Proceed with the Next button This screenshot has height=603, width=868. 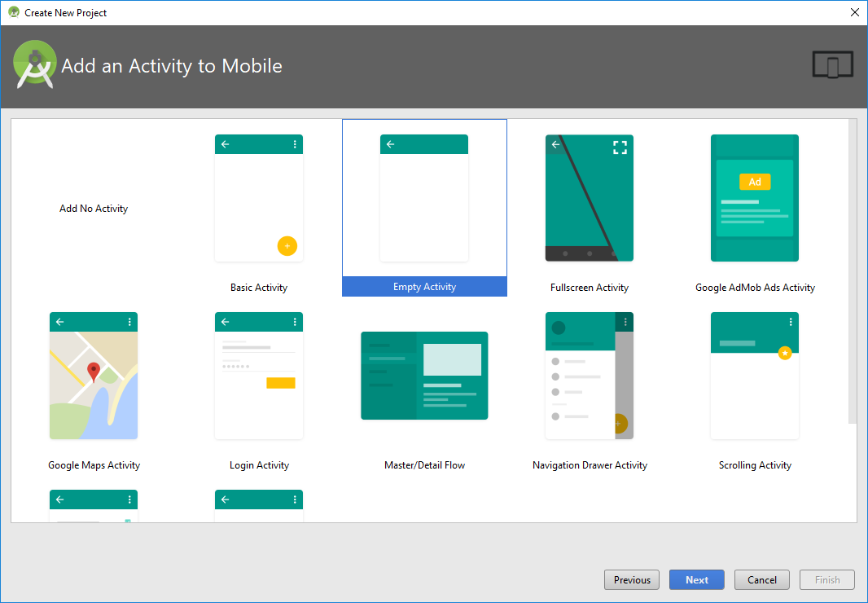click(696, 579)
